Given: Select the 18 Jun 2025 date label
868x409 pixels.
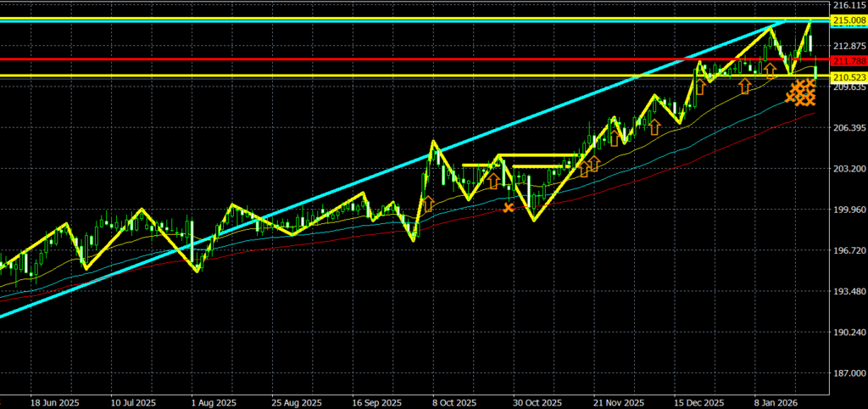Looking at the screenshot, I should [x=53, y=402].
